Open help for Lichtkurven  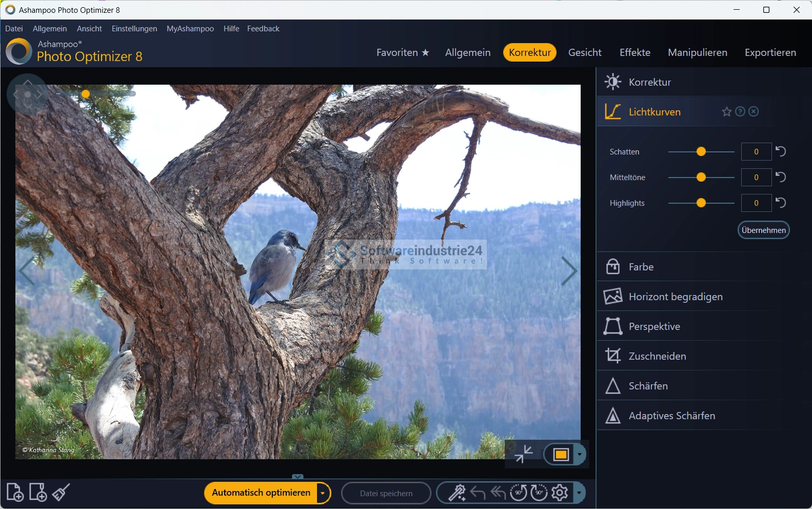(740, 111)
